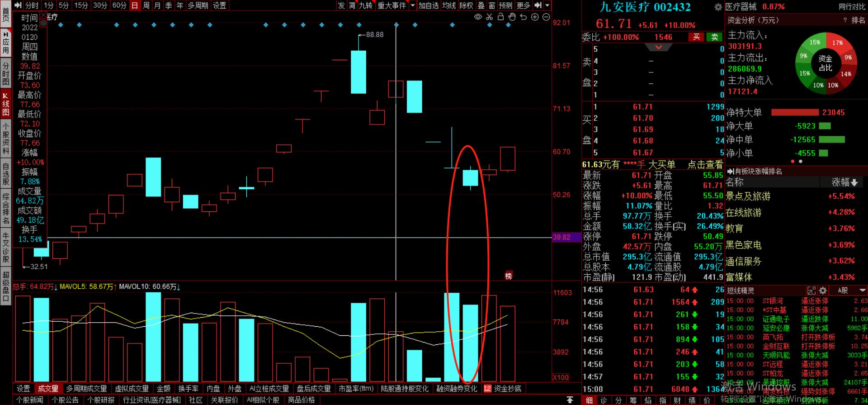The height and width of the screenshot is (405, 868).
Task: Select the scissors cut tool icon
Action: pyautogui.click(x=489, y=17)
